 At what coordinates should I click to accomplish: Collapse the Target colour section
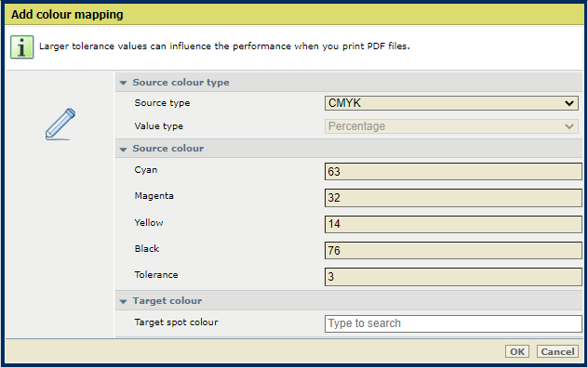pos(123,301)
